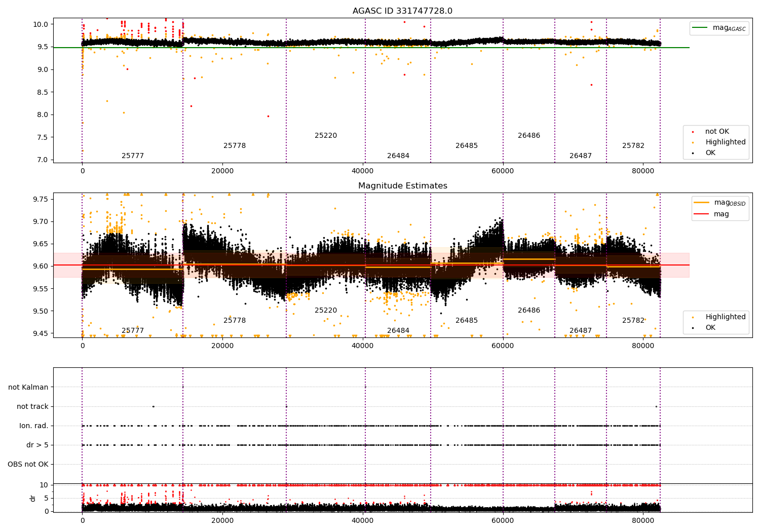Image resolution: width=760 pixels, height=532 pixels.
Task: Click obsid 25777 in the Magnitude Estimates plot
Action: tap(133, 331)
